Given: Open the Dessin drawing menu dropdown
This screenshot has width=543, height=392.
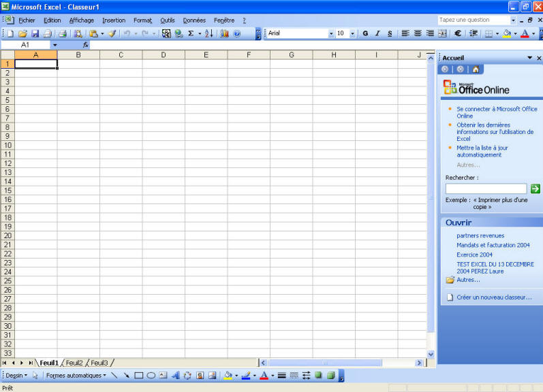Looking at the screenshot, I should [x=16, y=376].
